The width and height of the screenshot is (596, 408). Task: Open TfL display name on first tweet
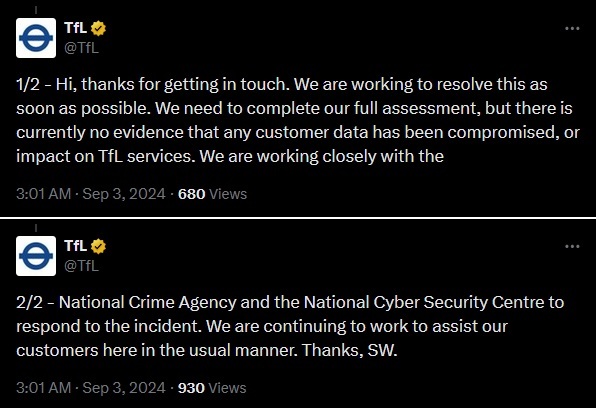[x=76, y=28]
